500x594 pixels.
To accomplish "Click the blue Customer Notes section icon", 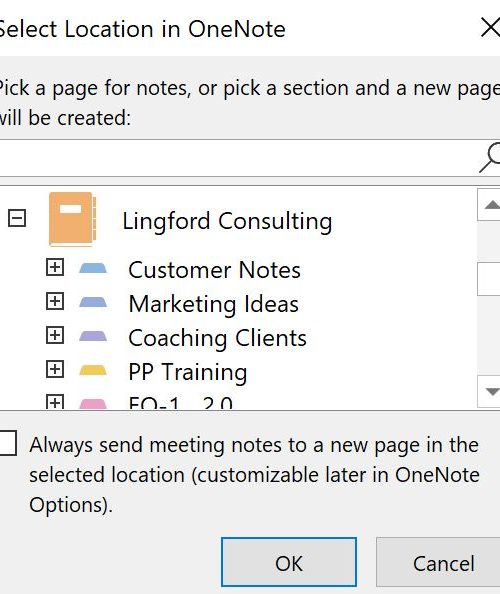I will pyautogui.click(x=93, y=268).
